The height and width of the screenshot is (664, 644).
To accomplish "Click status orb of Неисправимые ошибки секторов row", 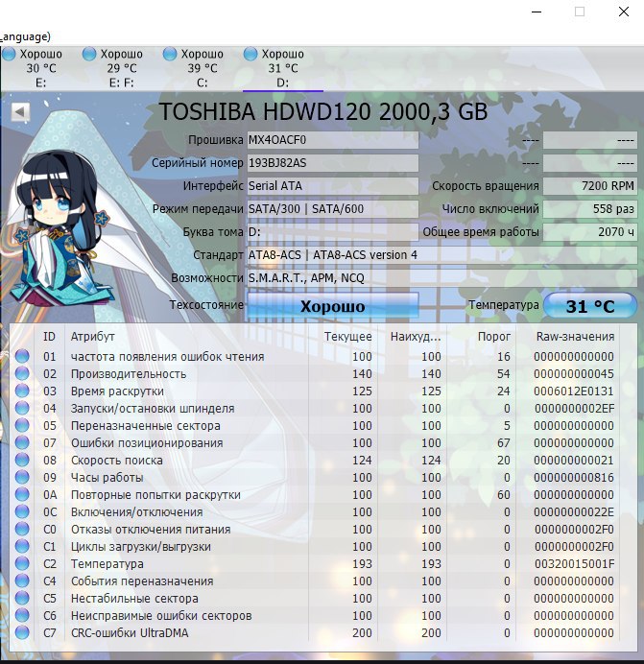I will [22, 615].
